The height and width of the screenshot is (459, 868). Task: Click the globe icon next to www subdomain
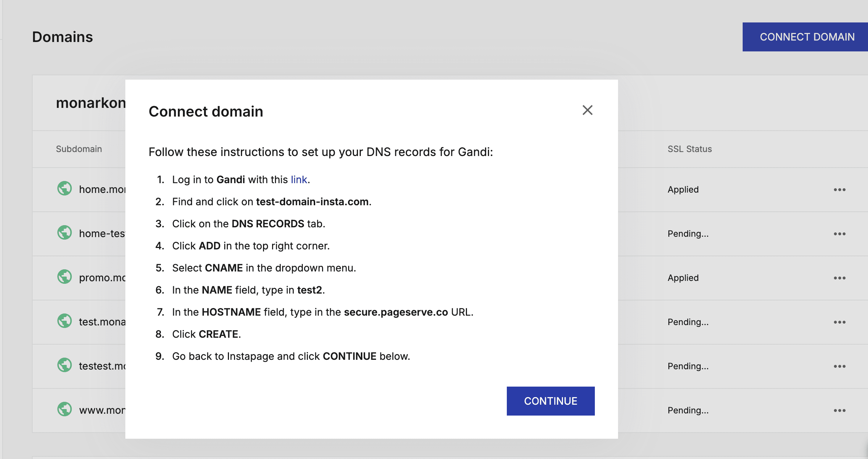pos(64,409)
